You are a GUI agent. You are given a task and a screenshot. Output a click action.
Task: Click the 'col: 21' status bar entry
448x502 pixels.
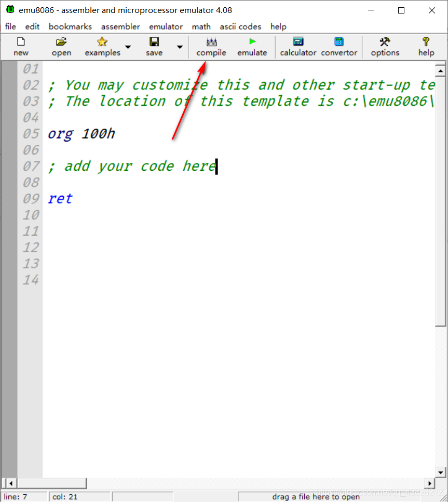click(79, 497)
